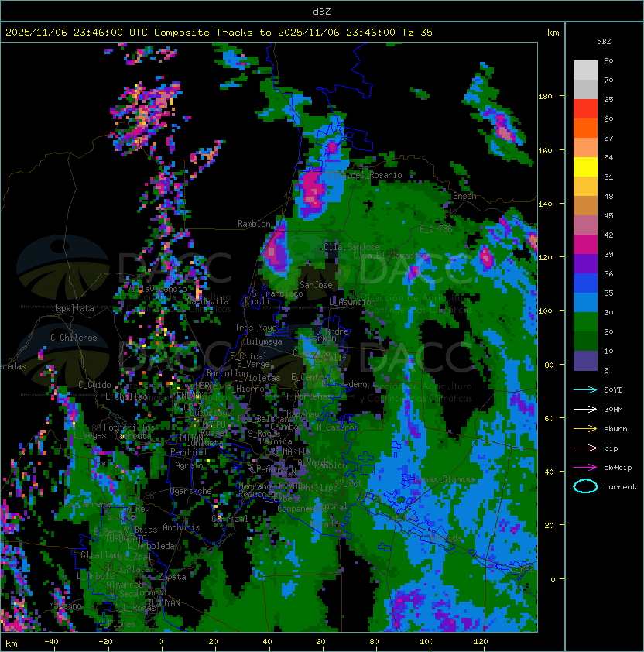644x652 pixels.
Task: Click the white 30HM arrow legend icon
Action: pos(585,409)
